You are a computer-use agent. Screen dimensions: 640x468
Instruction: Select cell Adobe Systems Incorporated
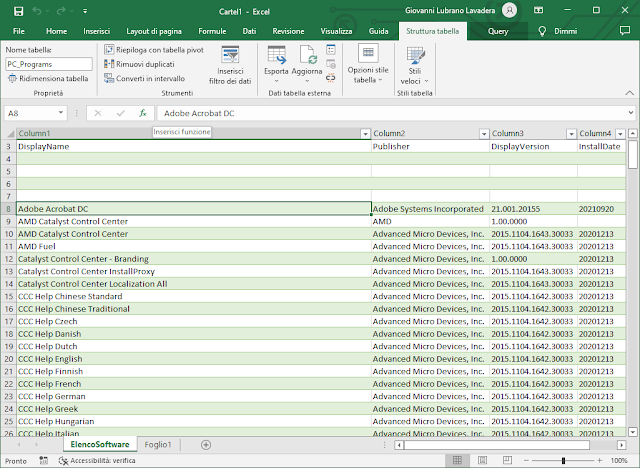tap(430, 208)
